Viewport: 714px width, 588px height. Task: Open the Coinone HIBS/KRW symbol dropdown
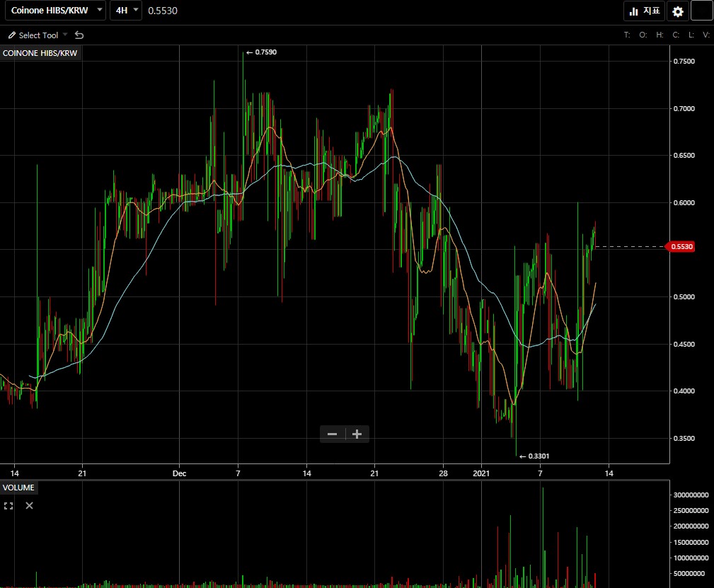[56, 11]
